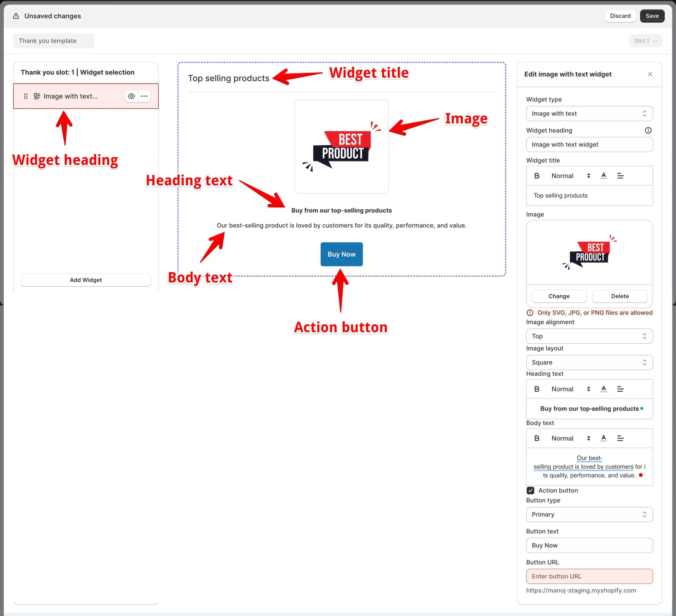Open the Heading text color picker

(603, 389)
